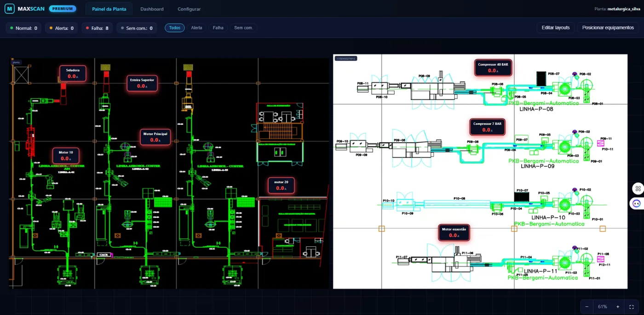Select the Todos filter

pos(175,28)
